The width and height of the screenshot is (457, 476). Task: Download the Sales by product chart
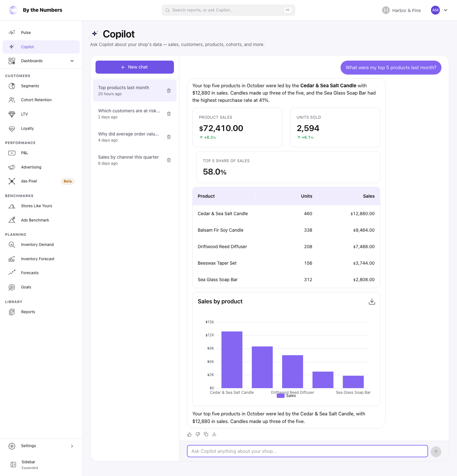[372, 301]
